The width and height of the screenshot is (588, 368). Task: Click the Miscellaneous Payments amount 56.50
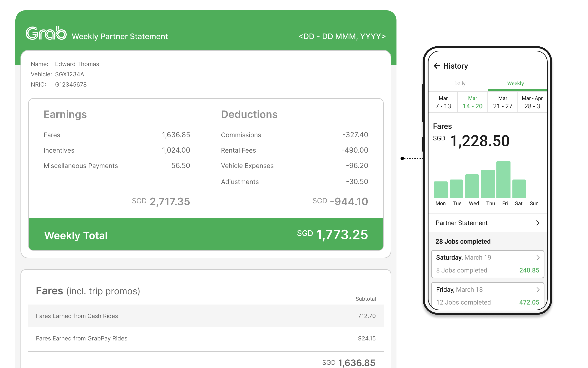tap(181, 165)
